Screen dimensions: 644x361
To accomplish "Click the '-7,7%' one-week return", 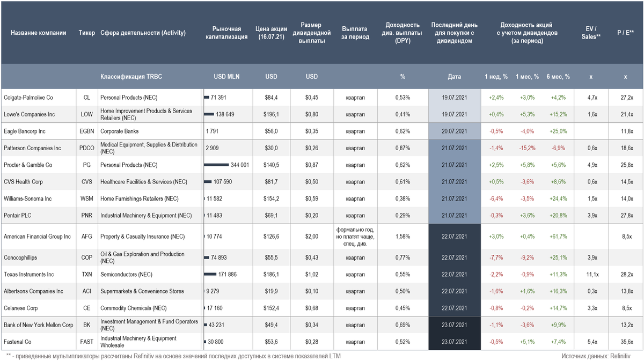I will point(496,257).
